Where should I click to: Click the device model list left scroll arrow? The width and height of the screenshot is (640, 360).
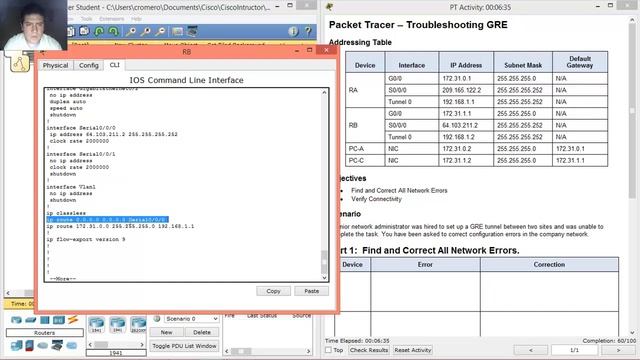90,344
